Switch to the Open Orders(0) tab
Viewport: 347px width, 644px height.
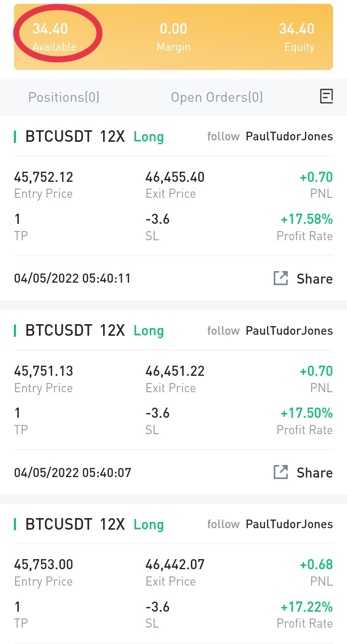[217, 97]
